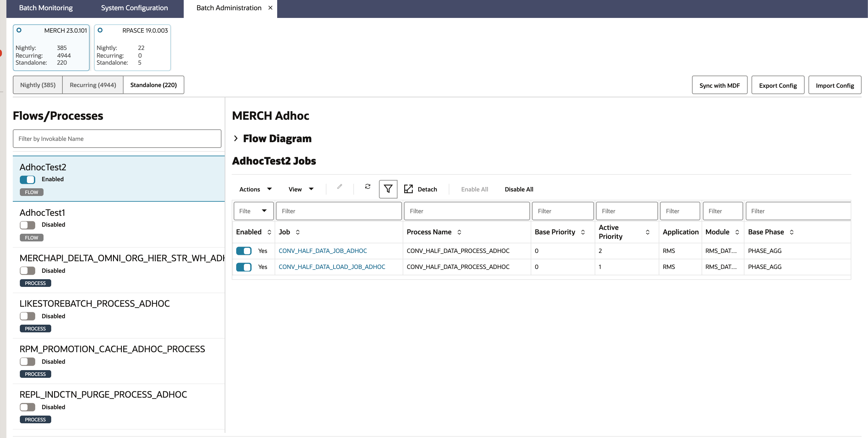Viewport: 868px width, 438px height.
Task: Switch to the Nightly (385) tab
Action: [38, 85]
